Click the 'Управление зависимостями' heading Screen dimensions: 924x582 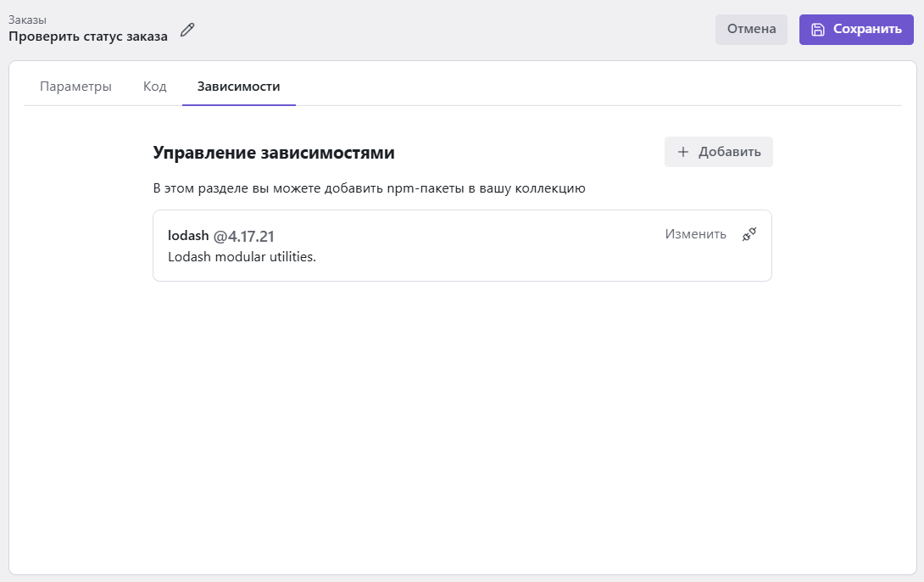tap(274, 153)
